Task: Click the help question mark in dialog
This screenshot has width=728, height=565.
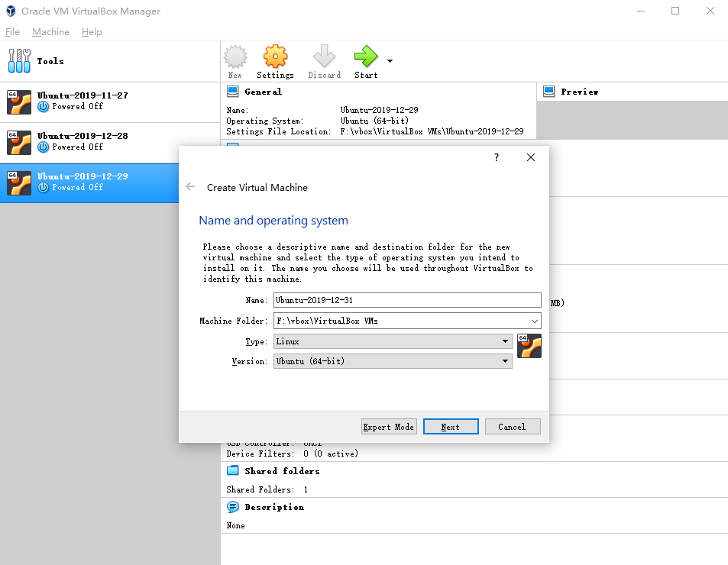Action: [x=497, y=157]
